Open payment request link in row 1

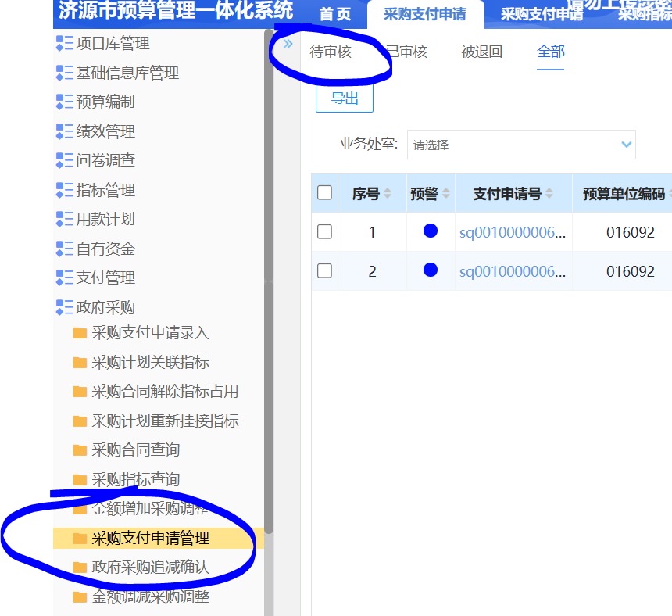point(513,233)
